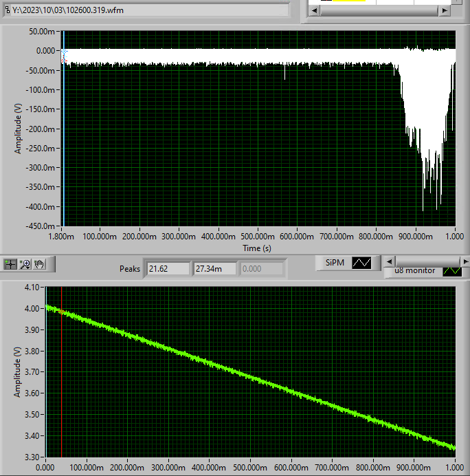This screenshot has width=470, height=476.
Task: Click the 4.10 maximum label on lower graph
Action: [x=32, y=287]
